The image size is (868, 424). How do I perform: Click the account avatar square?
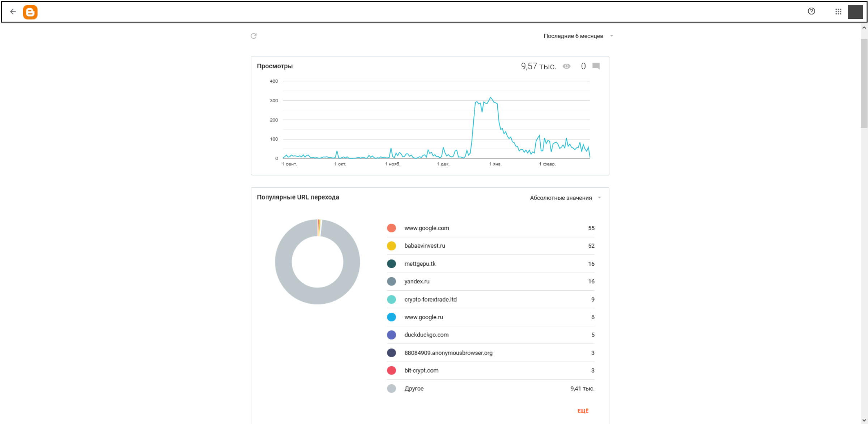tap(855, 12)
